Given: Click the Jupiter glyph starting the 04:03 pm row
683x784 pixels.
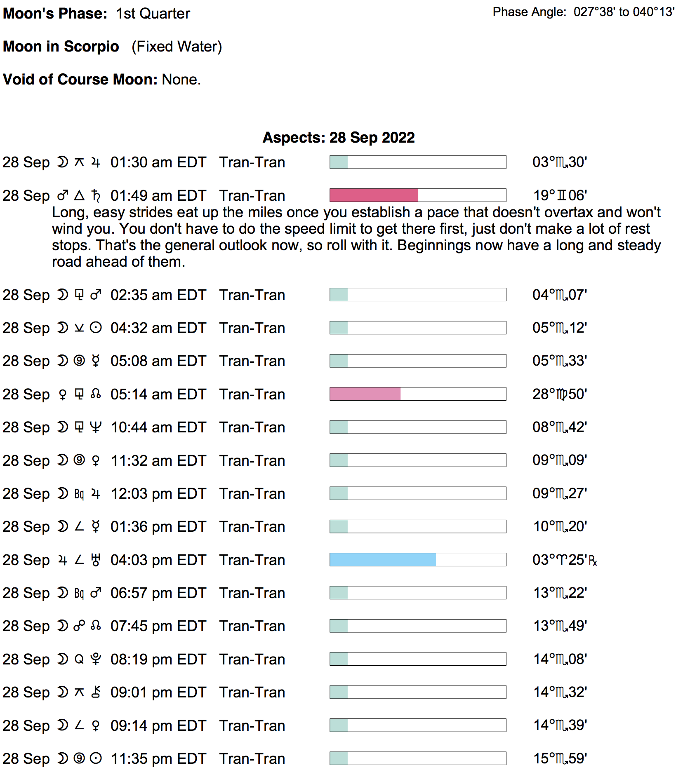Looking at the screenshot, I should (x=63, y=560).
